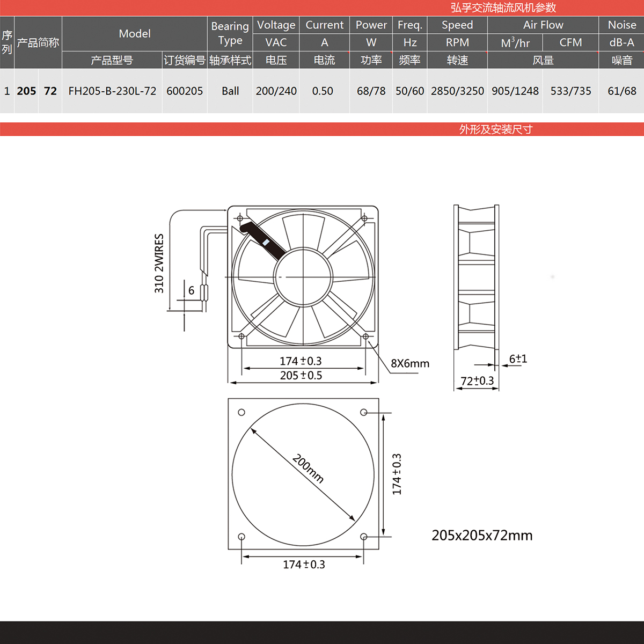Click the 'Noise' column header
This screenshot has height=644, width=644.
tap(622, 25)
